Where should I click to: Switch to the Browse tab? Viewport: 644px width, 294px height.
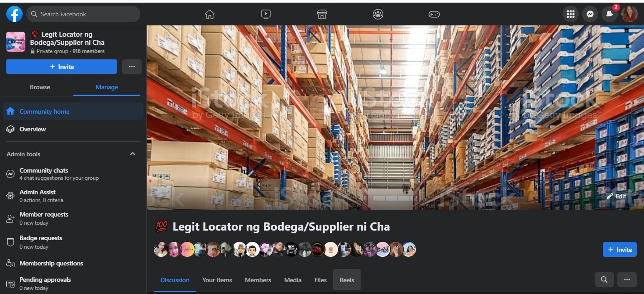point(40,87)
